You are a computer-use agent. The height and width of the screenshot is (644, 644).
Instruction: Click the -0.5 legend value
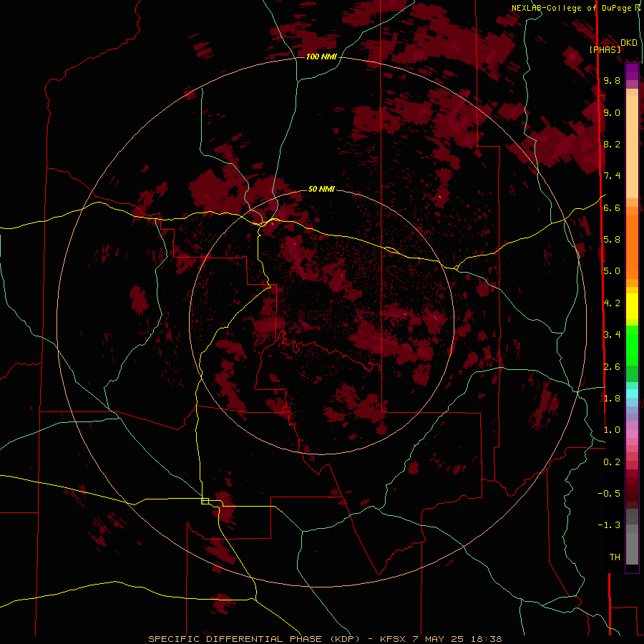coord(609,494)
